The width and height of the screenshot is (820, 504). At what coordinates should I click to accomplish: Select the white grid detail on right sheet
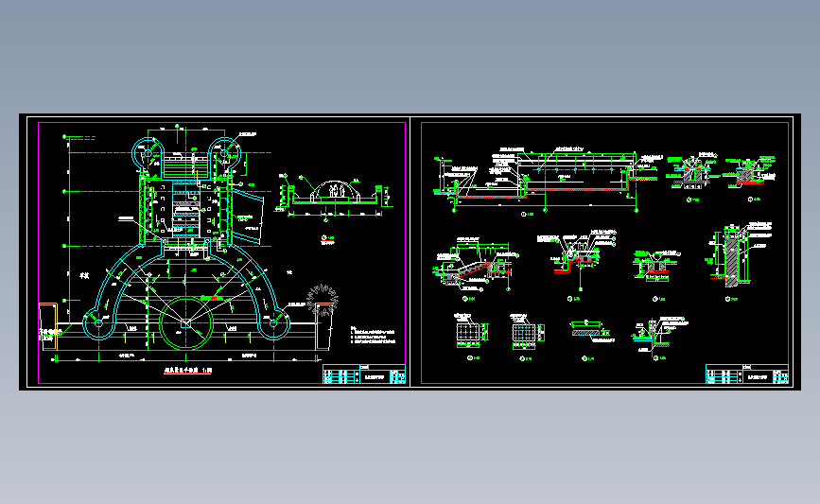(x=472, y=332)
